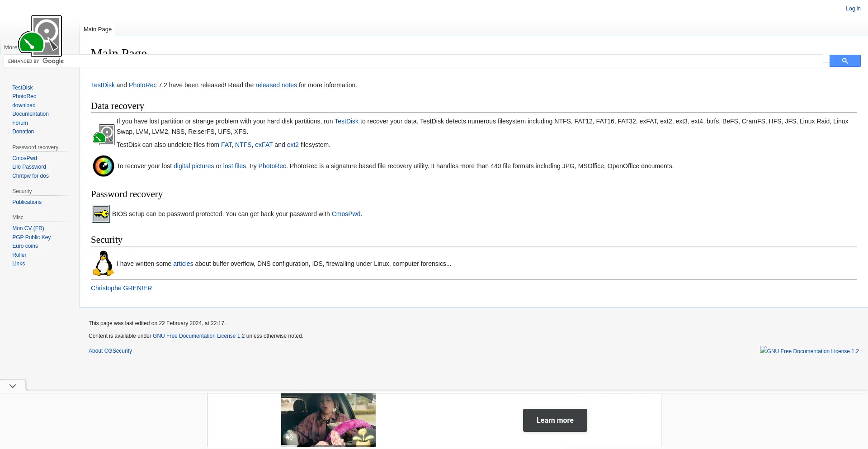
Task: Open Mon CV (FR) link
Action: pyautogui.click(x=28, y=228)
